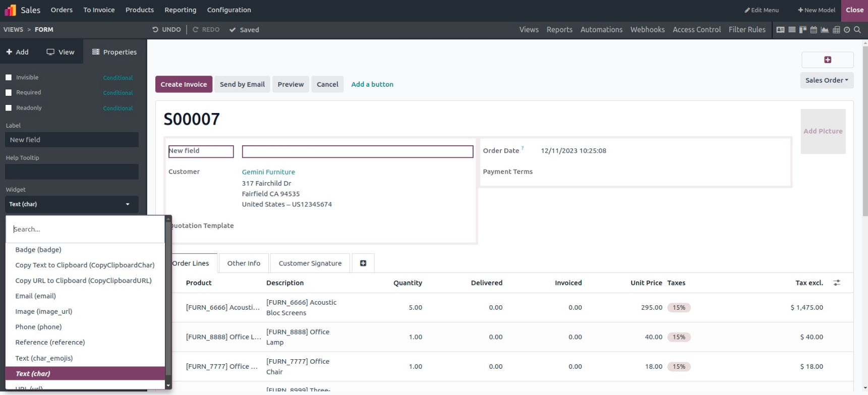Open the Calendar view icon
The height and width of the screenshot is (395, 868).
click(x=814, y=30)
